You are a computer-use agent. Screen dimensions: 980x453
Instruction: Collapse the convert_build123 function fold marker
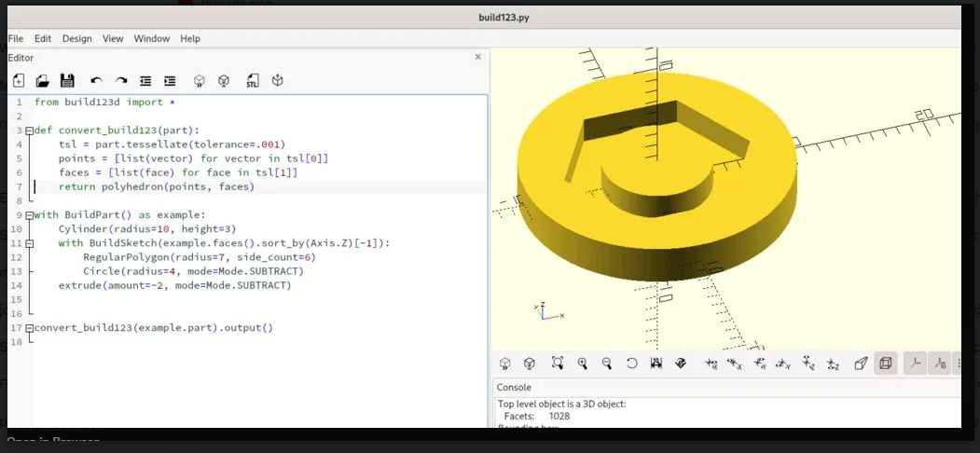click(30, 130)
